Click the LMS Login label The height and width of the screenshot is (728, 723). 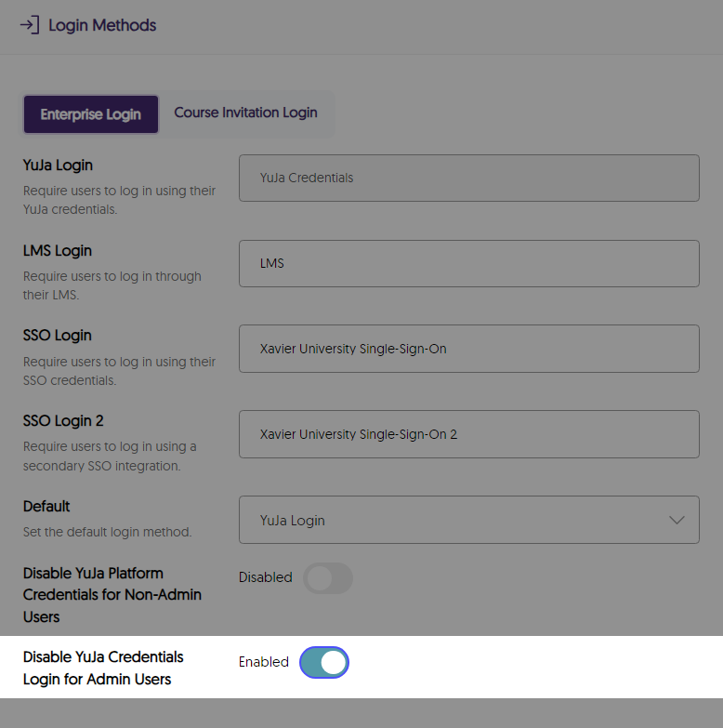point(58,251)
